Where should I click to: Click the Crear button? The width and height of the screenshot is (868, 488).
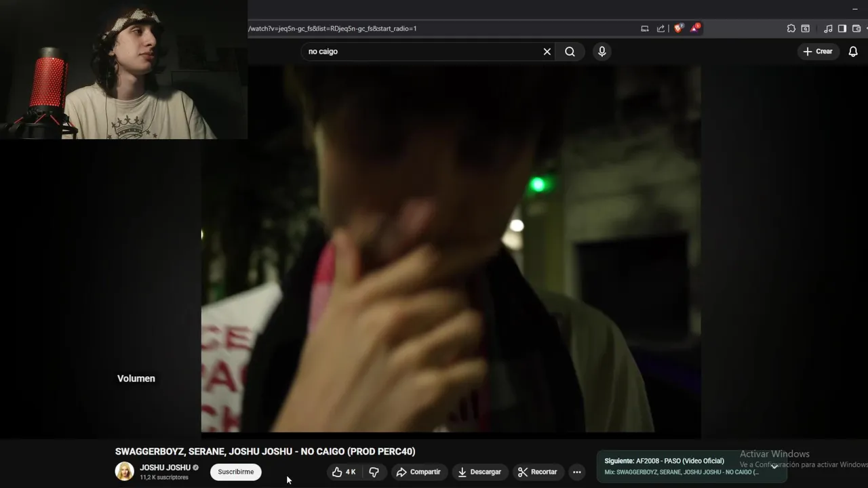tap(818, 52)
